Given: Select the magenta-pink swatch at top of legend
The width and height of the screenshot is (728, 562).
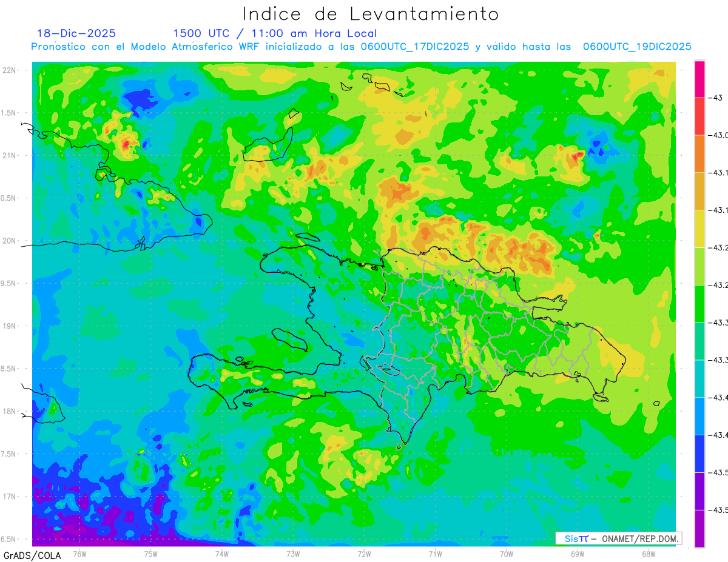Looking at the screenshot, I should pos(699,79).
